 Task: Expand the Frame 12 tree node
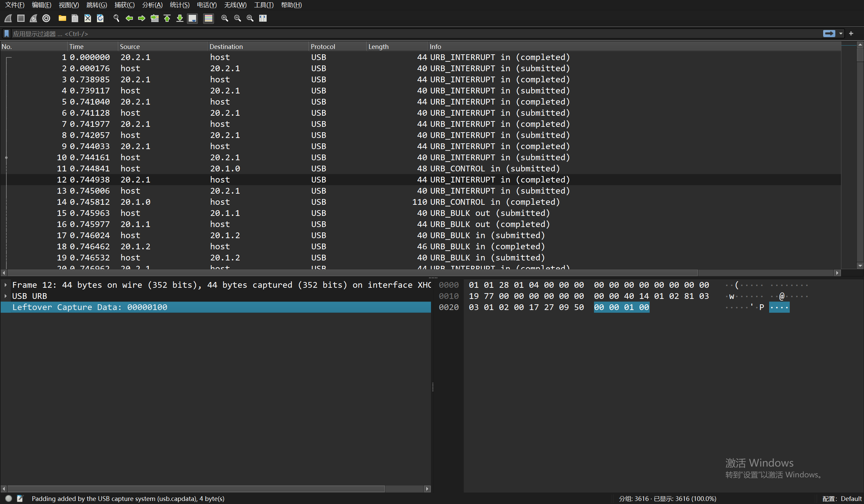coord(6,285)
